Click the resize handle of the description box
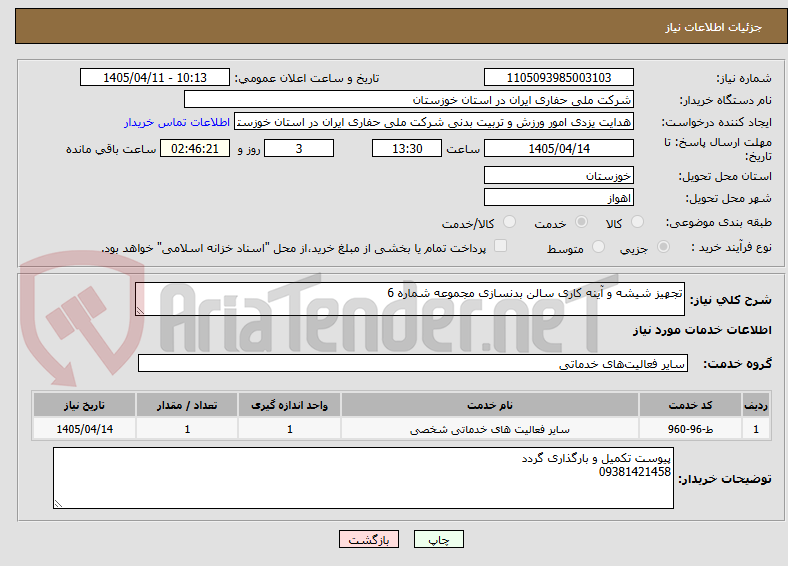The image size is (788, 566). [x=140, y=311]
